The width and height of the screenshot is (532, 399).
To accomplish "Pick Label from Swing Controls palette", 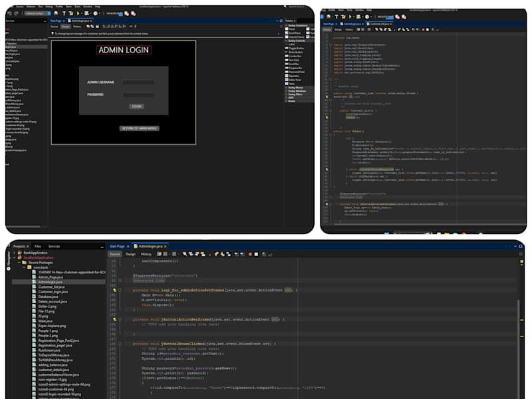I will (x=291, y=45).
